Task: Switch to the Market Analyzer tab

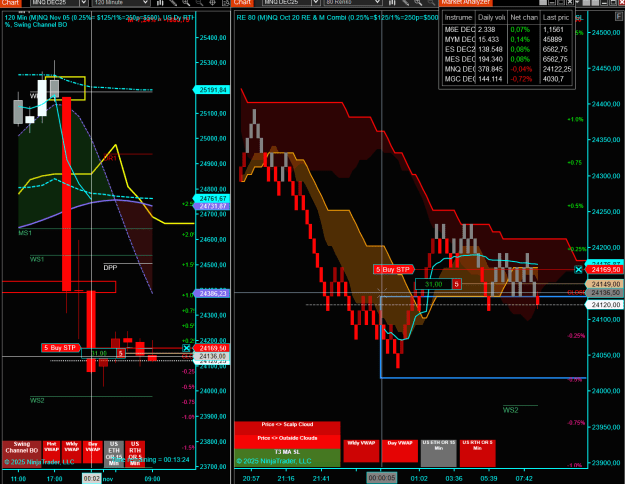Action: pos(466,2)
